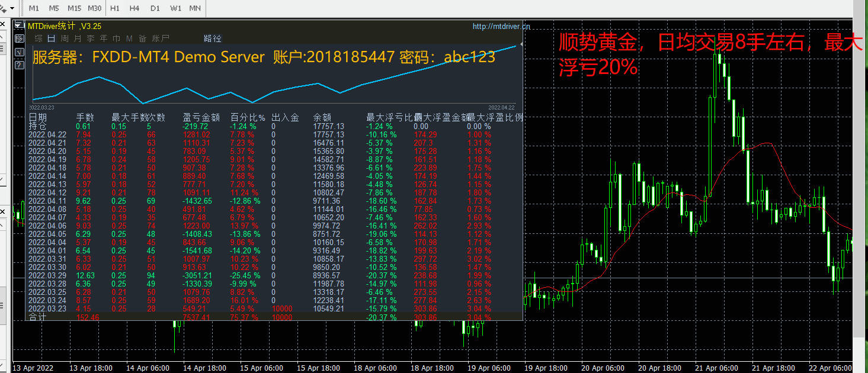Select the 季 quarterly tab
The height and width of the screenshot is (373, 868).
[x=91, y=38]
